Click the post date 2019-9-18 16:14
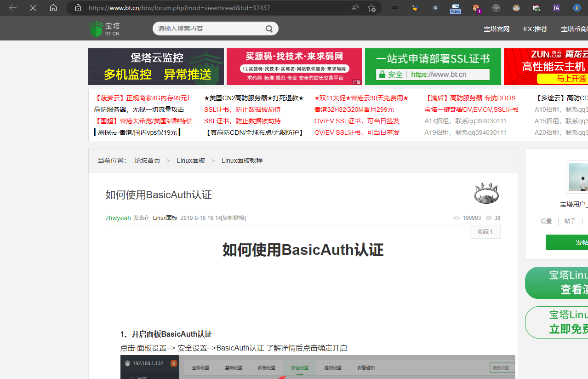The image size is (588, 379). click(x=200, y=218)
